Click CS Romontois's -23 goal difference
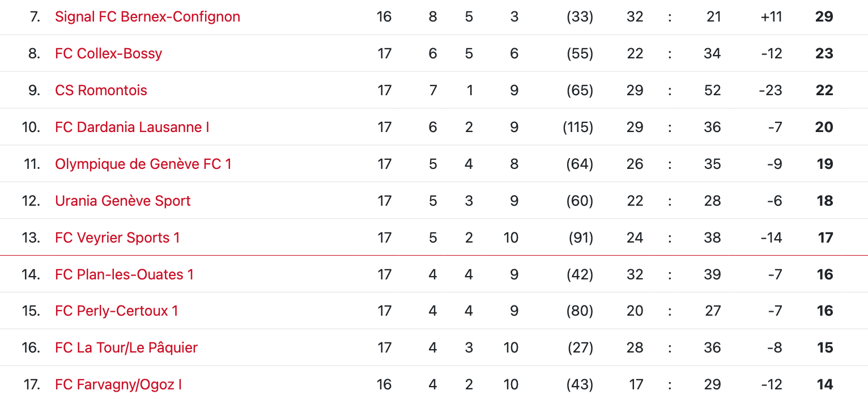Screen dimensions: 868x399 771,90
